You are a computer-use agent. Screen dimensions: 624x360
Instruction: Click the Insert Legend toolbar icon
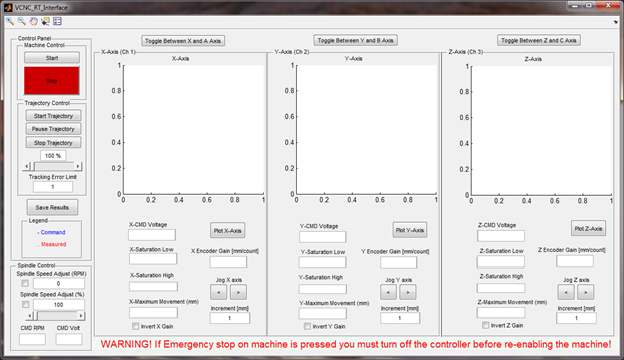click(x=57, y=21)
